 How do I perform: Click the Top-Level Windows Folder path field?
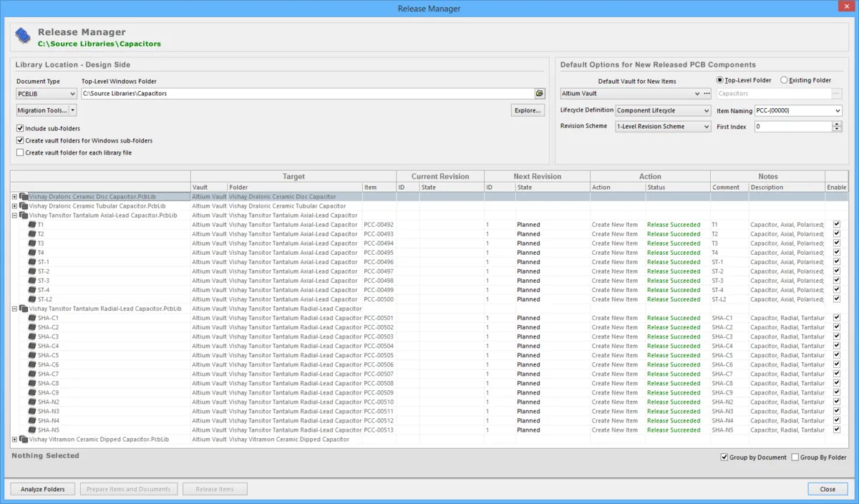click(x=307, y=94)
